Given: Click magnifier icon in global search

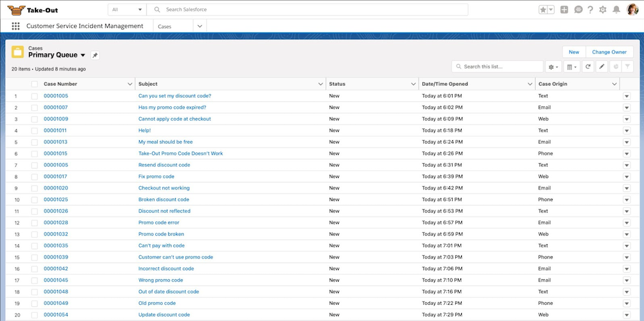Looking at the screenshot, I should (x=156, y=10).
